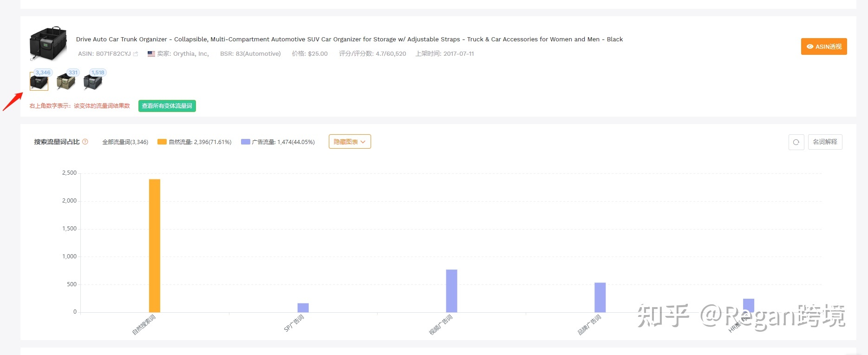Select the black variant thumbnail with 3,346

[39, 82]
